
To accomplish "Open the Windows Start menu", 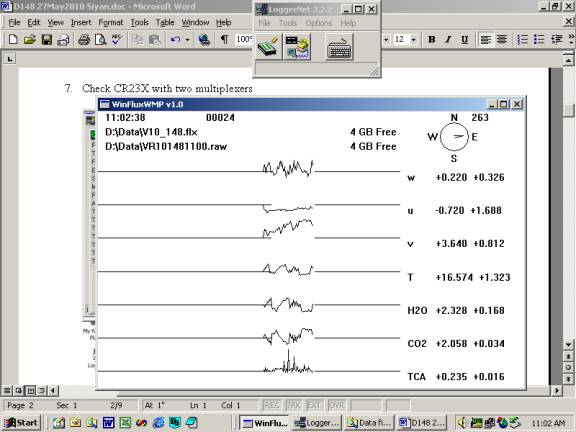I will coord(21,423).
